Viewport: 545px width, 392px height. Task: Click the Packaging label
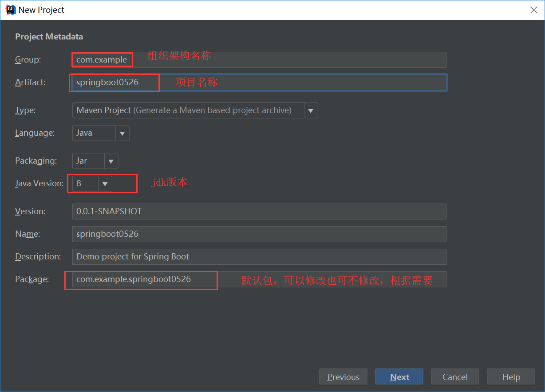pyautogui.click(x=36, y=161)
